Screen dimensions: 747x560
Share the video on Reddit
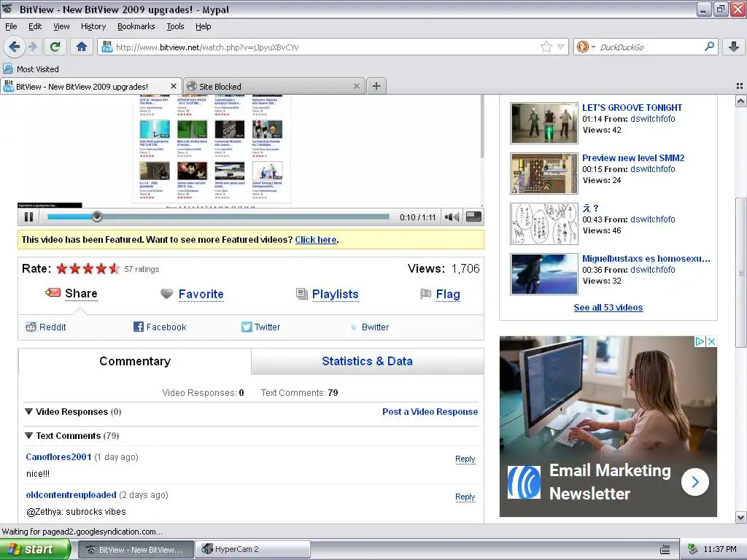click(x=46, y=327)
